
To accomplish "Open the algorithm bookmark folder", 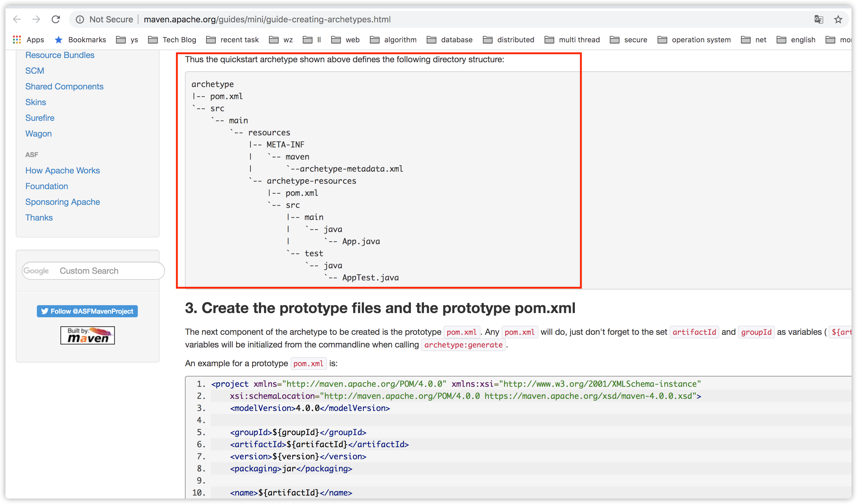I will tap(393, 40).
